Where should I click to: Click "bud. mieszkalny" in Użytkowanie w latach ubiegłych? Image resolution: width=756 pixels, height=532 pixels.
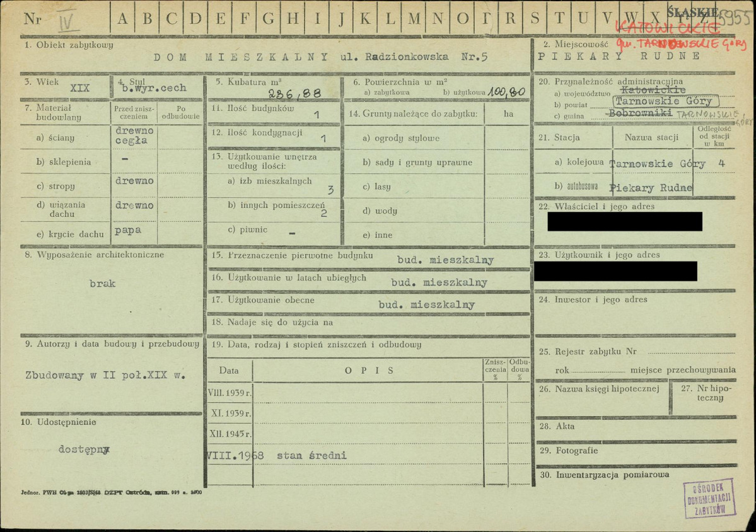pyautogui.click(x=439, y=282)
